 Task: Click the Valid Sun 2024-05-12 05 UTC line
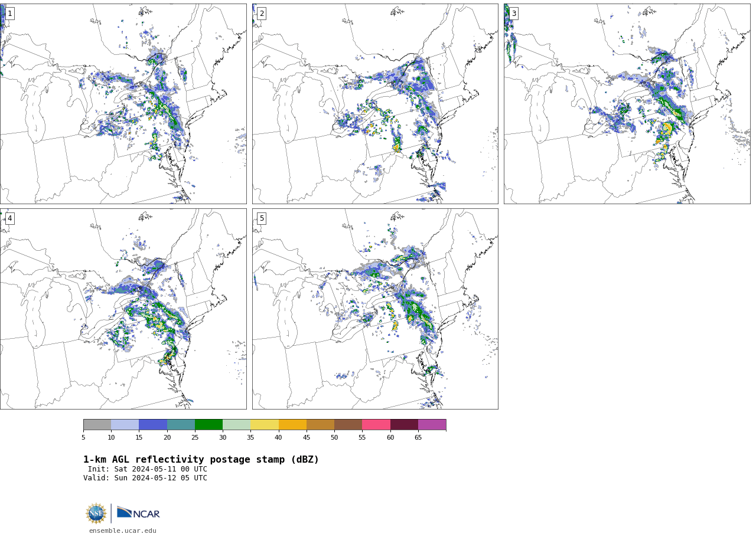145,479
